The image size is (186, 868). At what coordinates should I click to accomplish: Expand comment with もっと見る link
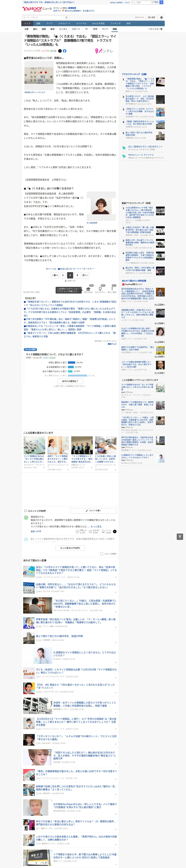point(96,526)
